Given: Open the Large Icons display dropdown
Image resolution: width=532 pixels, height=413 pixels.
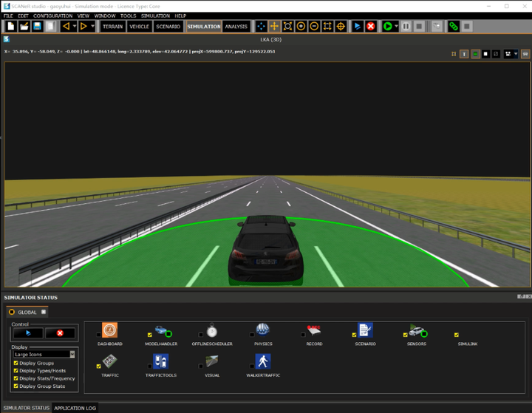Looking at the screenshot, I should click(44, 355).
